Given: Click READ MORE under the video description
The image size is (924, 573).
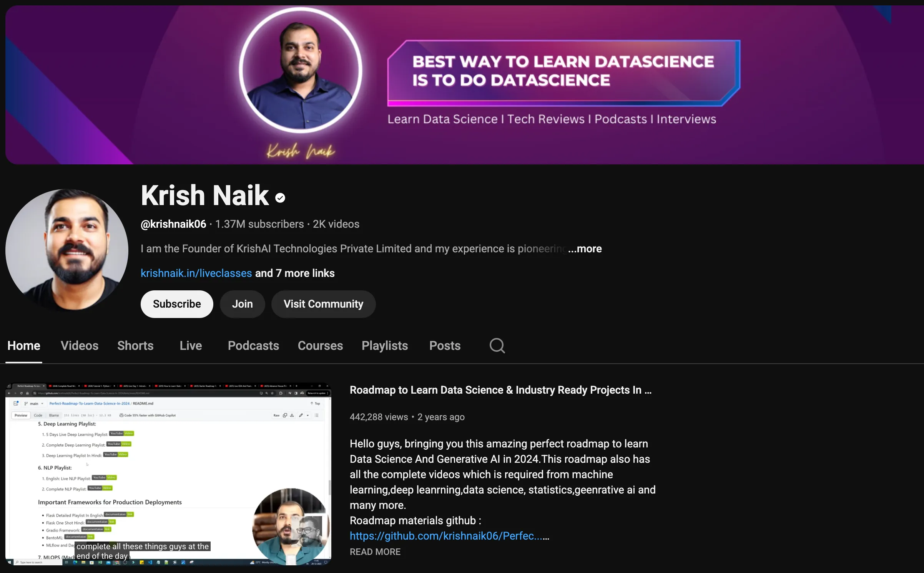Looking at the screenshot, I should click(x=375, y=551).
